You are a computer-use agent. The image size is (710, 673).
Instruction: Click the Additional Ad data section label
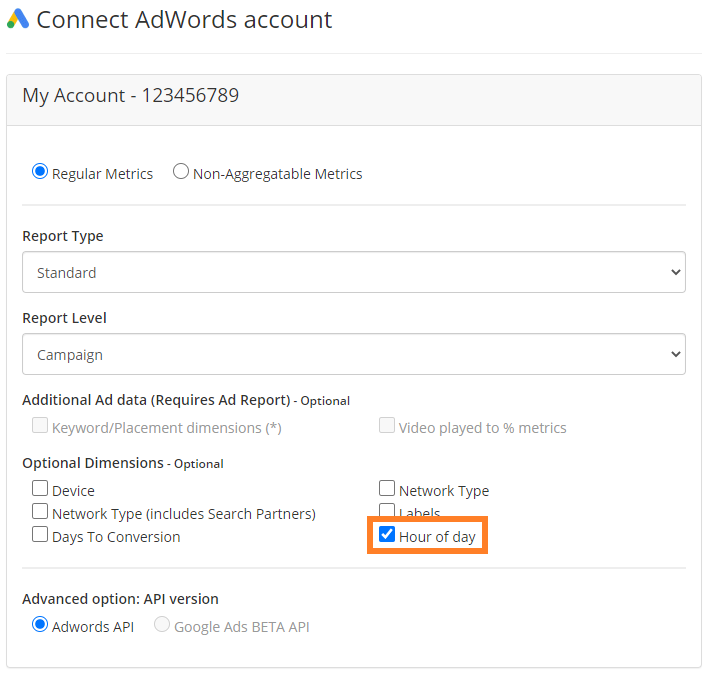[186, 400]
